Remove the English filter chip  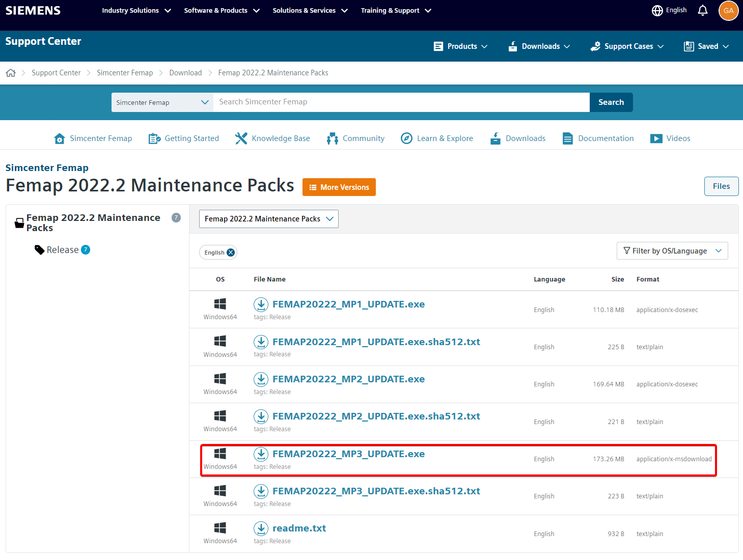click(231, 253)
